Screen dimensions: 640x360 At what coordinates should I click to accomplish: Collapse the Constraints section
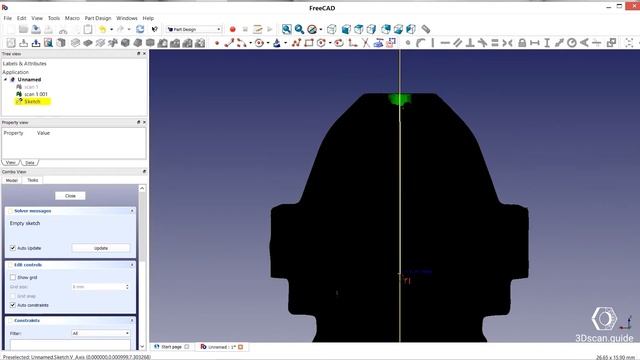point(132,320)
